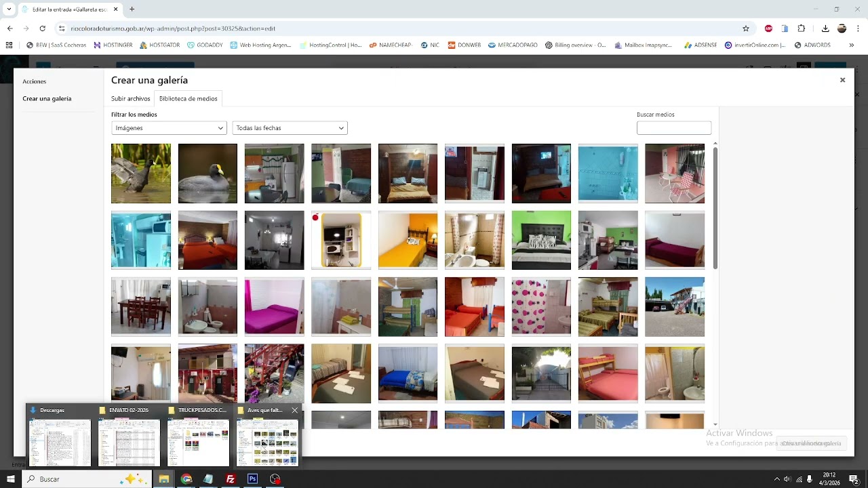Open the Windows Start menu

tap(10, 479)
